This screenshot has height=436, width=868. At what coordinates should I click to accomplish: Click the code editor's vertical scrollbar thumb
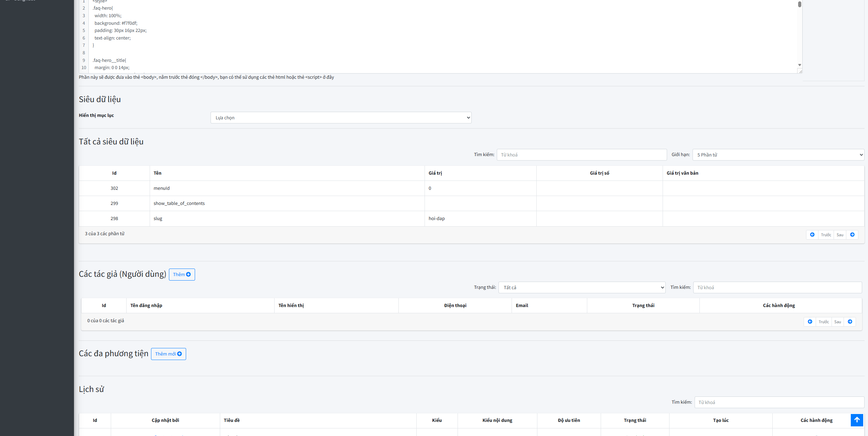click(800, 4)
